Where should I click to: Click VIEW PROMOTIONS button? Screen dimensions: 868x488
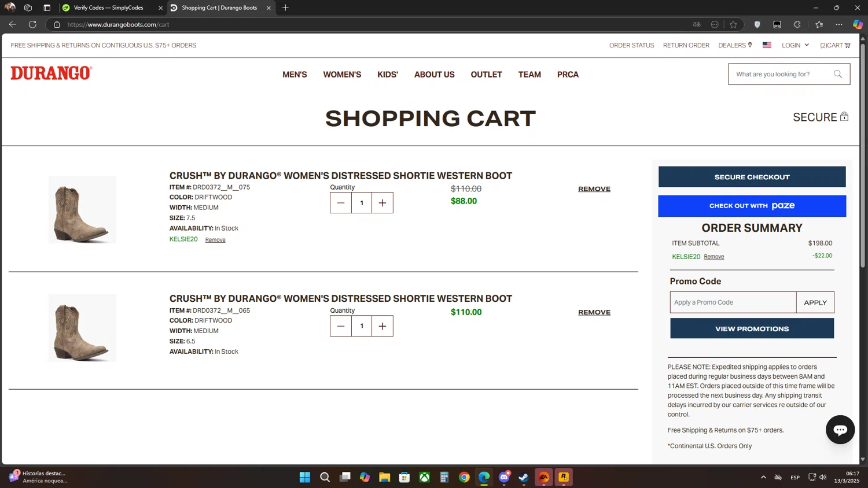pyautogui.click(x=752, y=328)
